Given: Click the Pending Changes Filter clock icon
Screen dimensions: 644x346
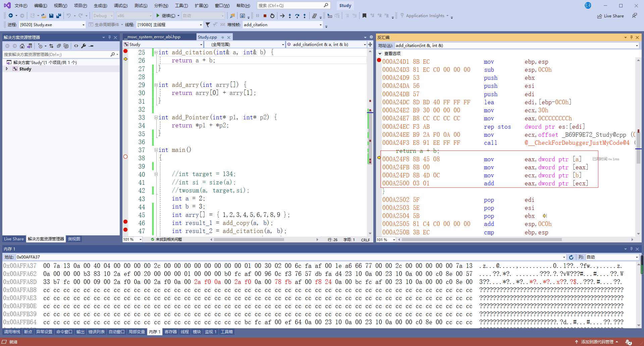Looking at the screenshot, I should click(x=40, y=46).
